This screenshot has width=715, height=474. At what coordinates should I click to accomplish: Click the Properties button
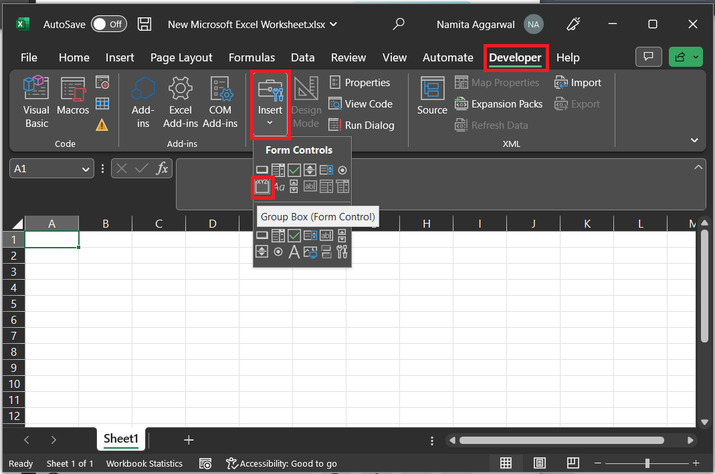click(x=360, y=82)
